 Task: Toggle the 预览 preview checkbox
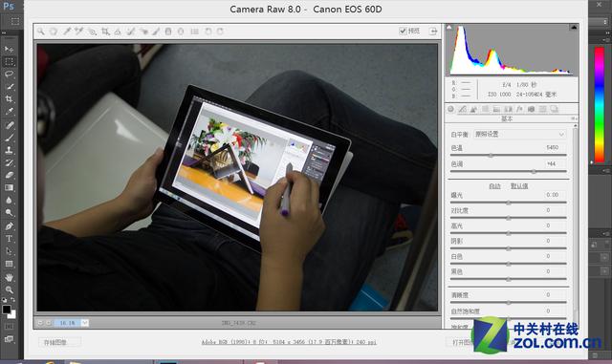[x=403, y=31]
